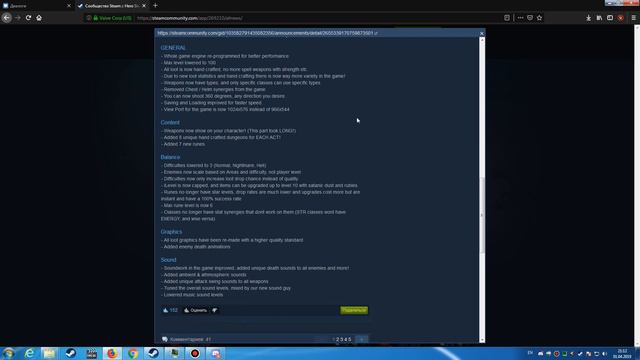
Task: Go to comments page 2
Action: tap(337, 340)
